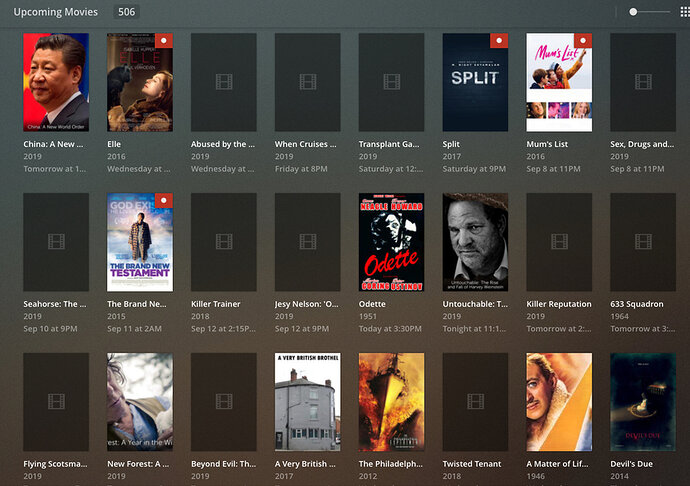
Task: Click placeholder film icon for Transplant Ga...
Action: pos(392,82)
